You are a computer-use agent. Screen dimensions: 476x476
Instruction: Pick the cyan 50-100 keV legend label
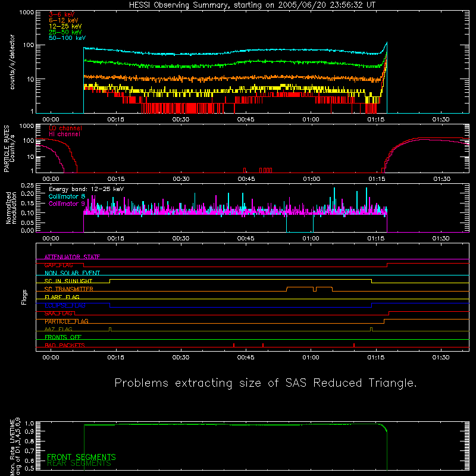click(x=67, y=38)
